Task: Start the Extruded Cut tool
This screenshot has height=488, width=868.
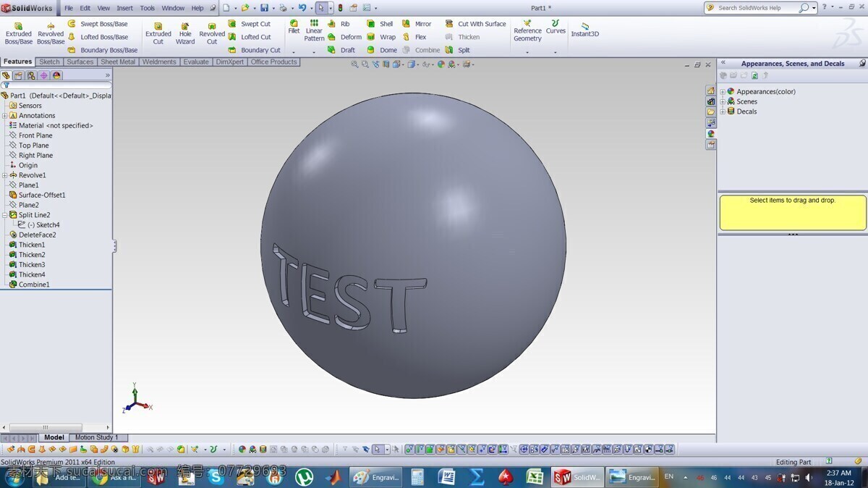Action: pyautogui.click(x=158, y=33)
